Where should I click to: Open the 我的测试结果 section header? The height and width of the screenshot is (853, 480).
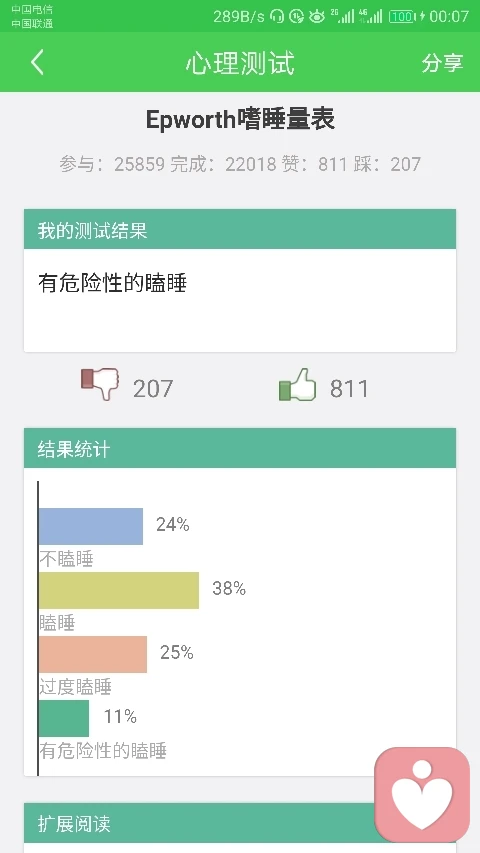(240, 229)
